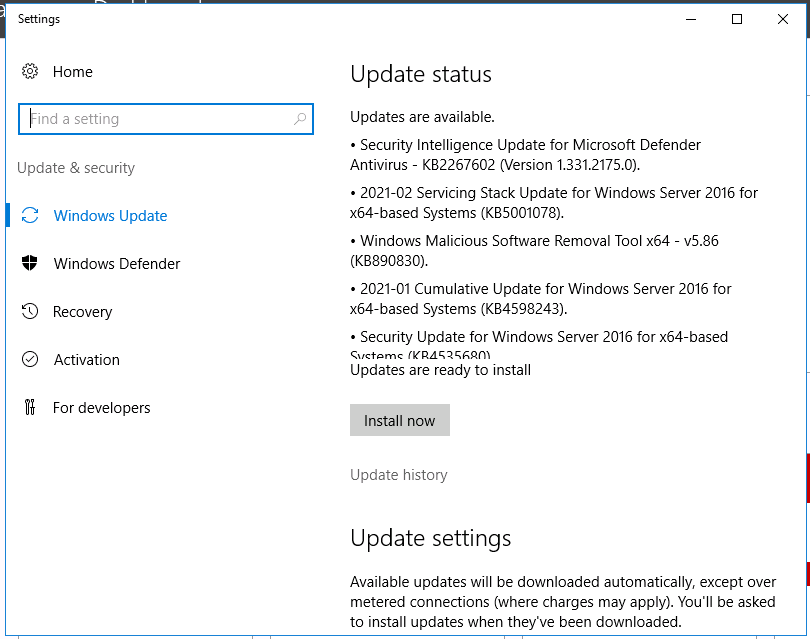Click the Updates are available text
This screenshot has width=810, height=639.
(422, 117)
